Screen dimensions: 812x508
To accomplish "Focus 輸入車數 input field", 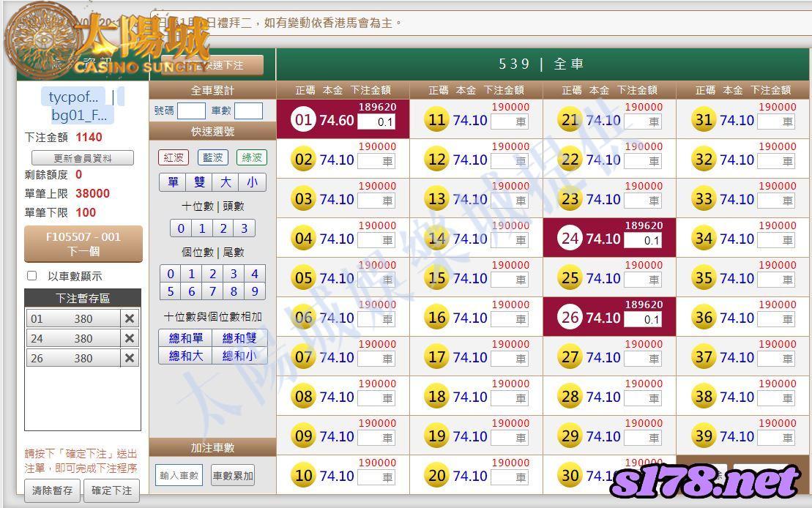I will coord(179,475).
